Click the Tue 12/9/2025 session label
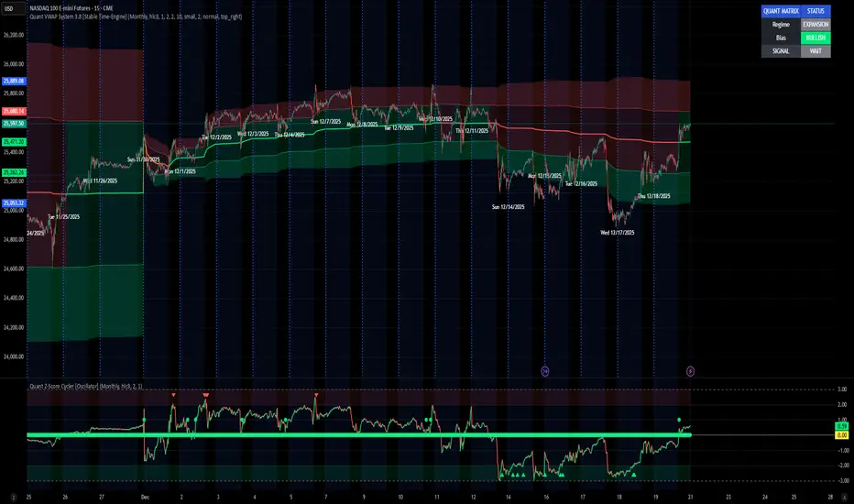This screenshot has height=504, width=854. (x=400, y=128)
